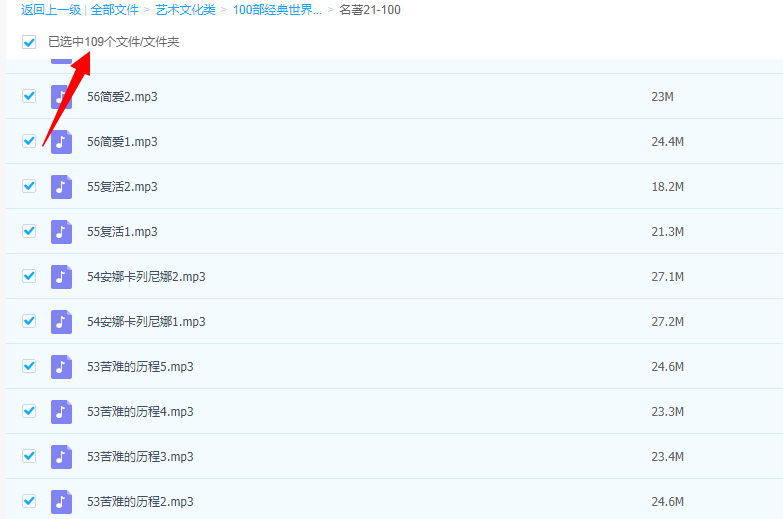Viewport: 783px width, 519px height.
Task: Click the music file icon for 56简爱2.mp3
Action: click(x=62, y=97)
